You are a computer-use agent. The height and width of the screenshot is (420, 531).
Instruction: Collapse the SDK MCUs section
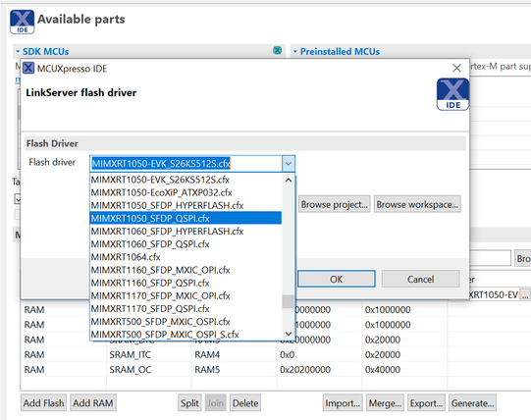[18, 51]
